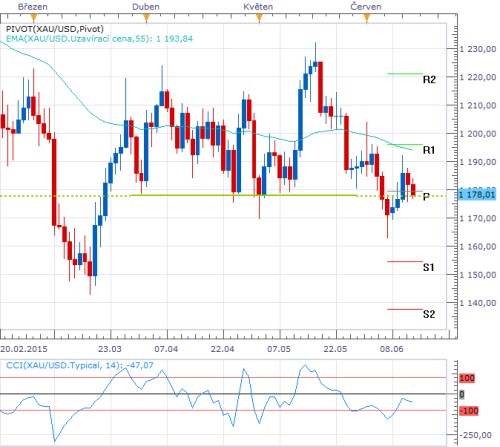This screenshot has height=447, width=500.
Task: Click the R2 resistance level label
Action: click(x=429, y=80)
